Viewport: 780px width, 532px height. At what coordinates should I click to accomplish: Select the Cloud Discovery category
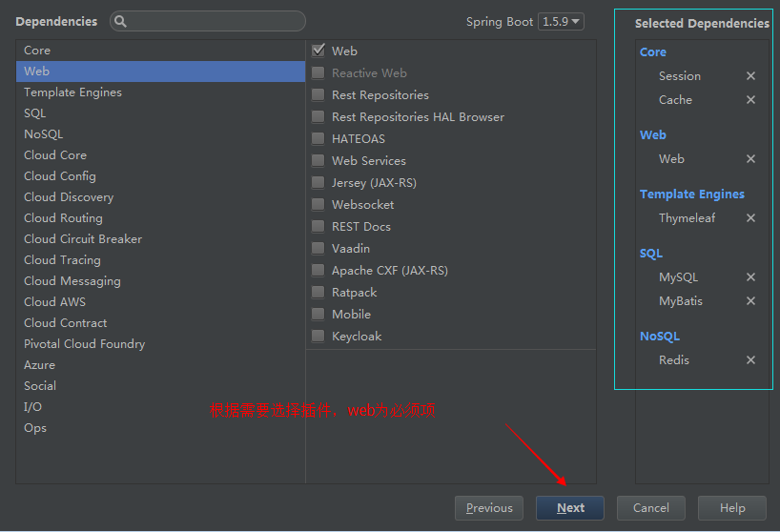click(x=160, y=197)
